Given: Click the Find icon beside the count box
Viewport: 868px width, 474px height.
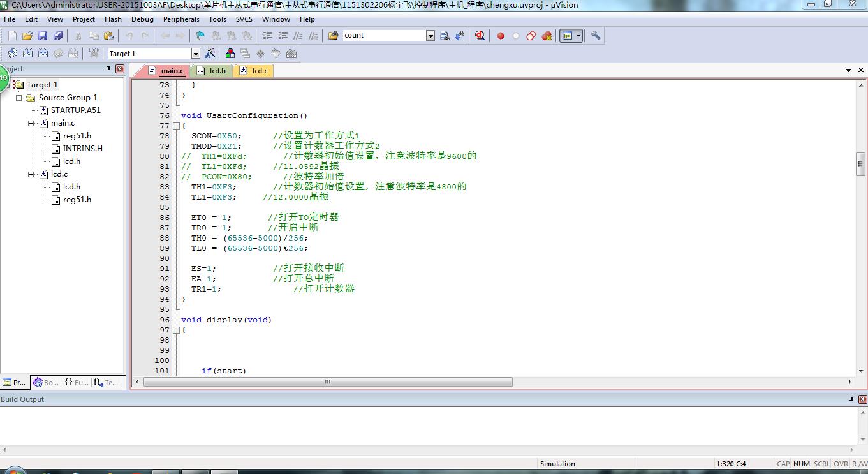Looking at the screenshot, I should pyautogui.click(x=445, y=36).
